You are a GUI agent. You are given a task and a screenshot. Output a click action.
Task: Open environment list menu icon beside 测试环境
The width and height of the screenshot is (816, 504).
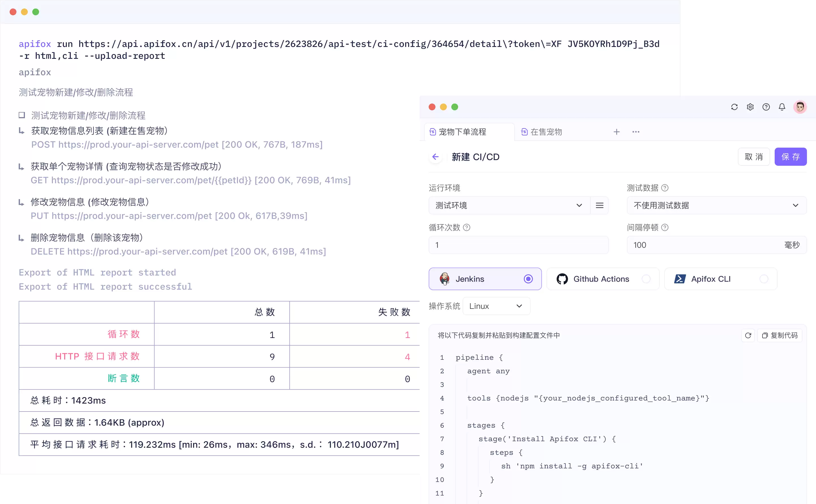599,205
